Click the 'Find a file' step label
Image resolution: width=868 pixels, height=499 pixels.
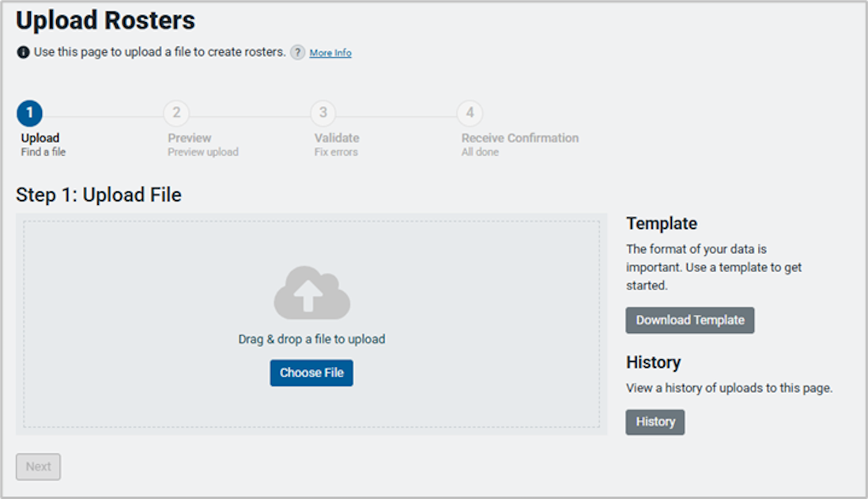(43, 151)
